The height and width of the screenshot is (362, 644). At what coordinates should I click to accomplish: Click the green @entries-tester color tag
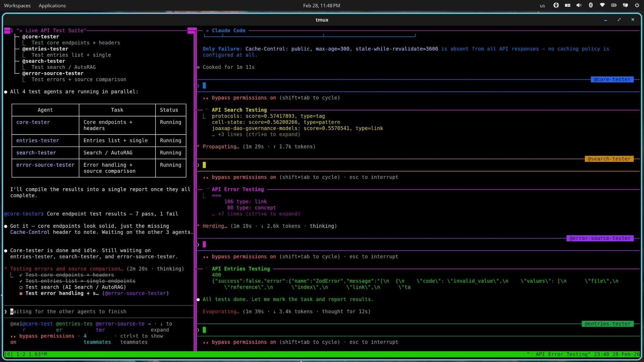click(x=607, y=324)
